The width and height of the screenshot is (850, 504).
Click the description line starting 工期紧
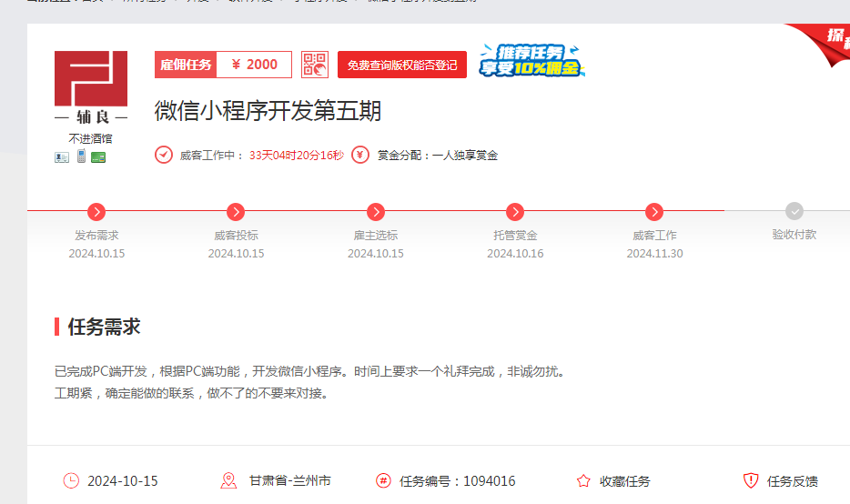pyautogui.click(x=192, y=393)
